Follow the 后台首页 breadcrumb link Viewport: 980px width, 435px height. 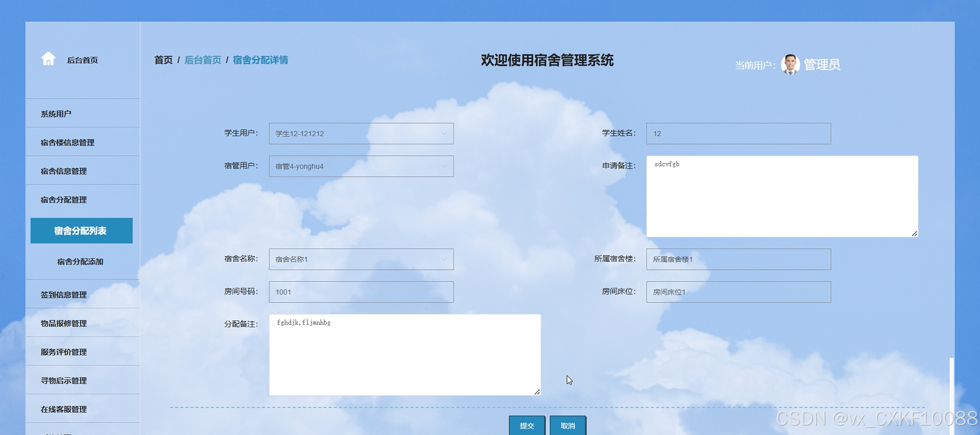point(203,60)
